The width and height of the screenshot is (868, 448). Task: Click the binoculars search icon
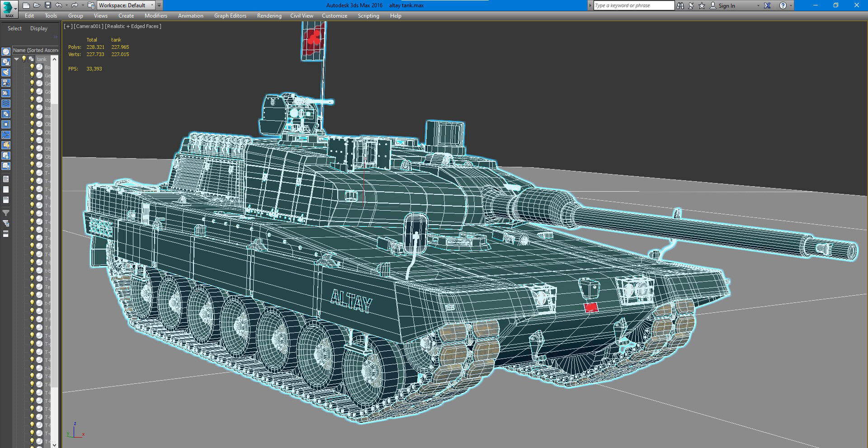point(680,5)
